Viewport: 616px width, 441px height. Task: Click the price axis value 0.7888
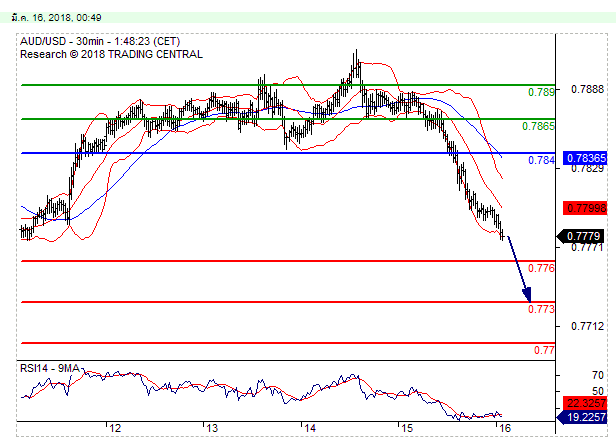[x=587, y=89]
